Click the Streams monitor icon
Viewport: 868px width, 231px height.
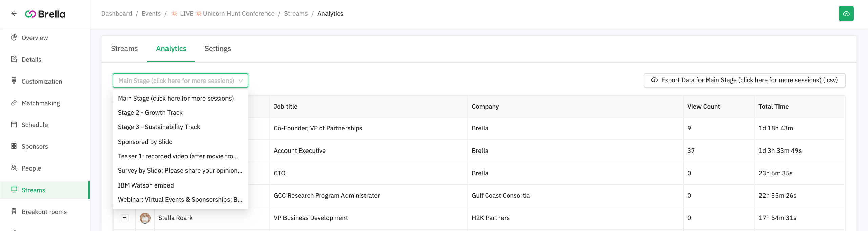click(x=14, y=190)
